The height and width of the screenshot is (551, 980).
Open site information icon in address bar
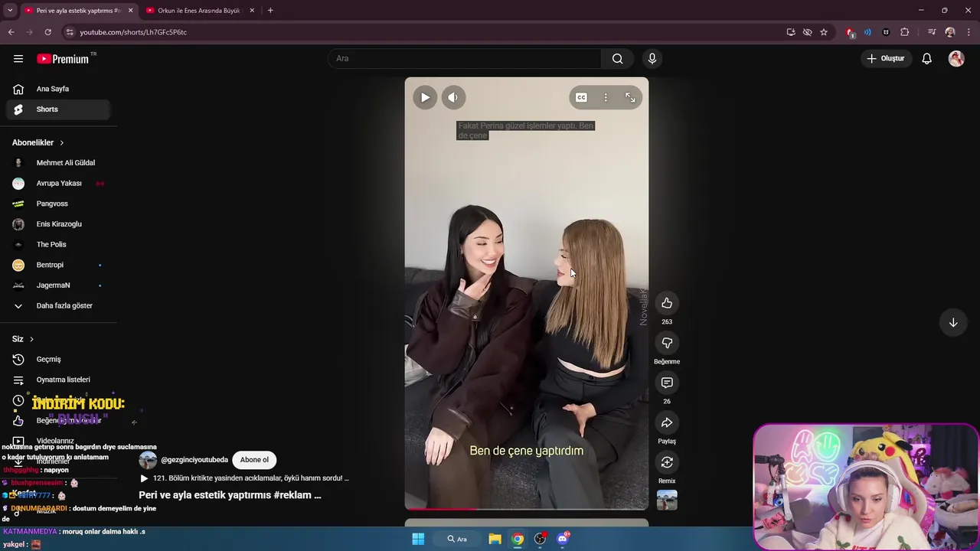pyautogui.click(x=70, y=32)
